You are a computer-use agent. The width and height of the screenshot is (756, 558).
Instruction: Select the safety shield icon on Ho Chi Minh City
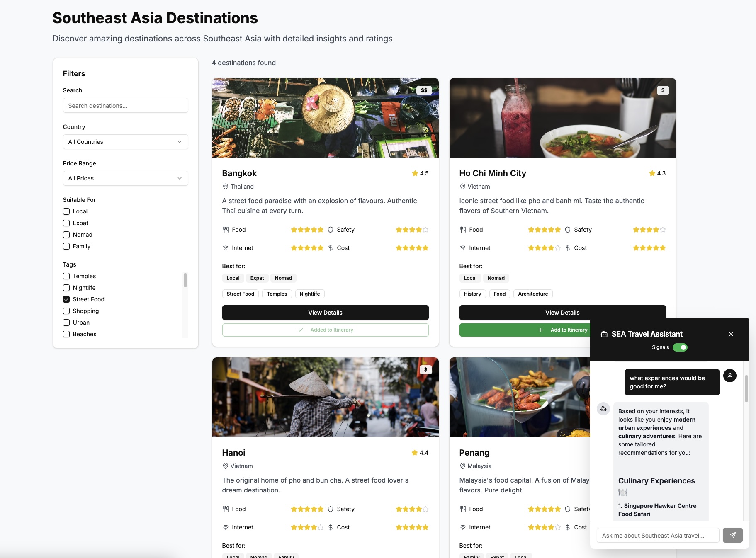click(567, 229)
